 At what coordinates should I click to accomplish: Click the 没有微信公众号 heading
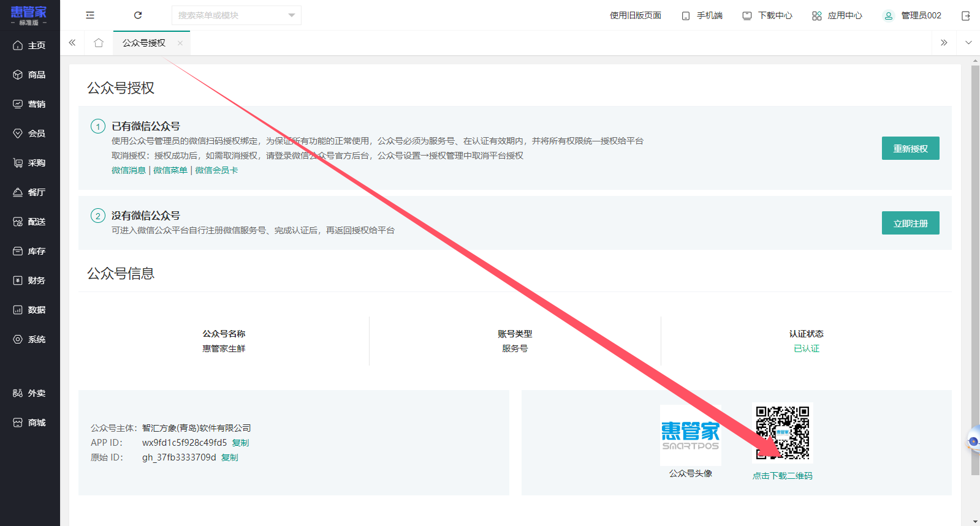146,216
